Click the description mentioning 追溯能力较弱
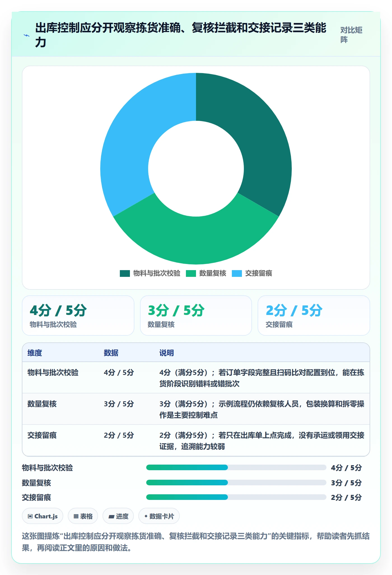Image resolution: width=392 pixels, height=575 pixels. click(262, 441)
